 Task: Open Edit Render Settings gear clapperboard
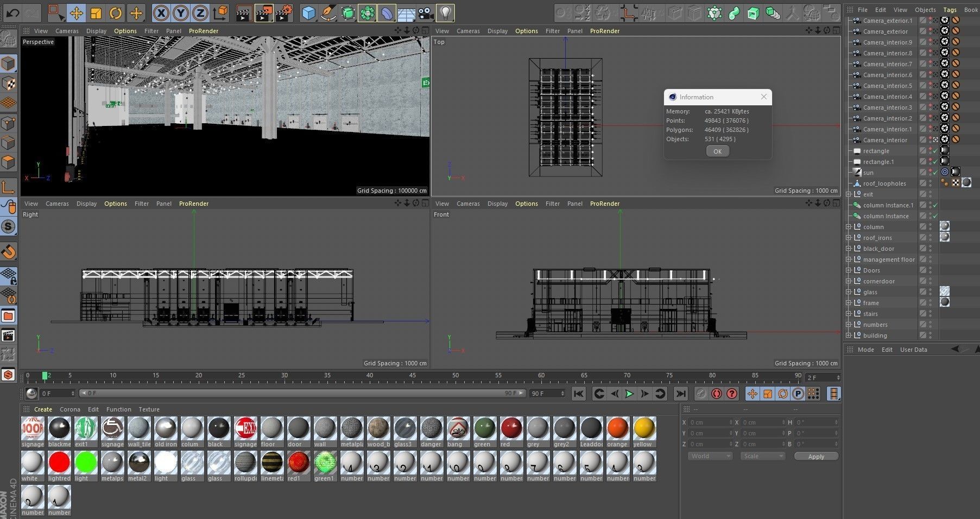284,12
